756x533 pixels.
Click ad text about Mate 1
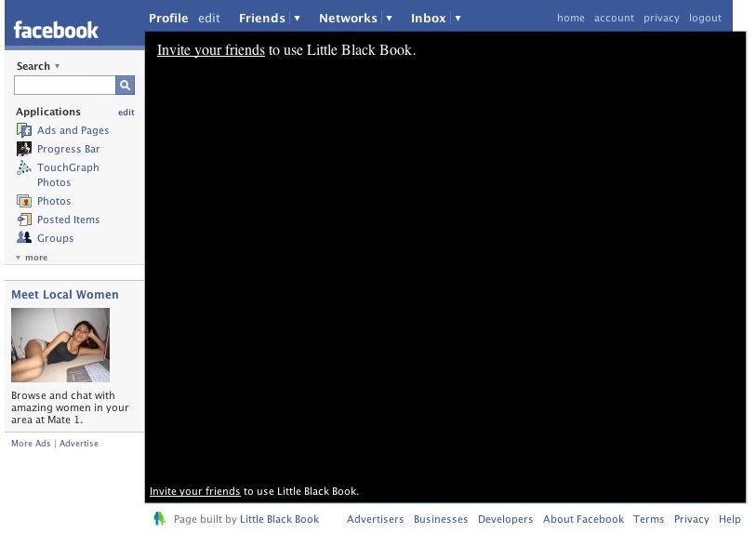[x=70, y=407]
